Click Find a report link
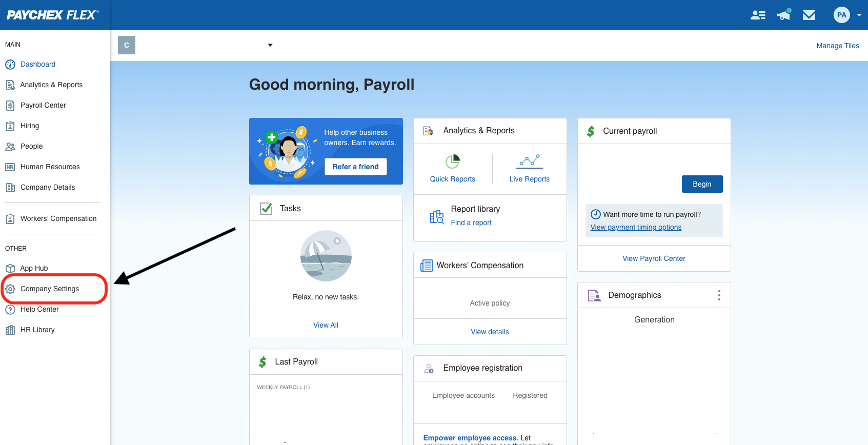 pos(471,222)
